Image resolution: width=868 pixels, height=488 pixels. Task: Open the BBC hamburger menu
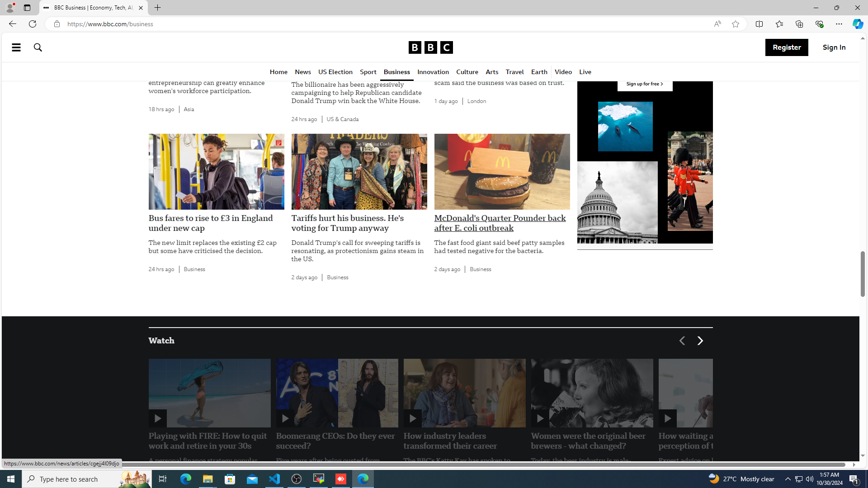tap(16, 47)
